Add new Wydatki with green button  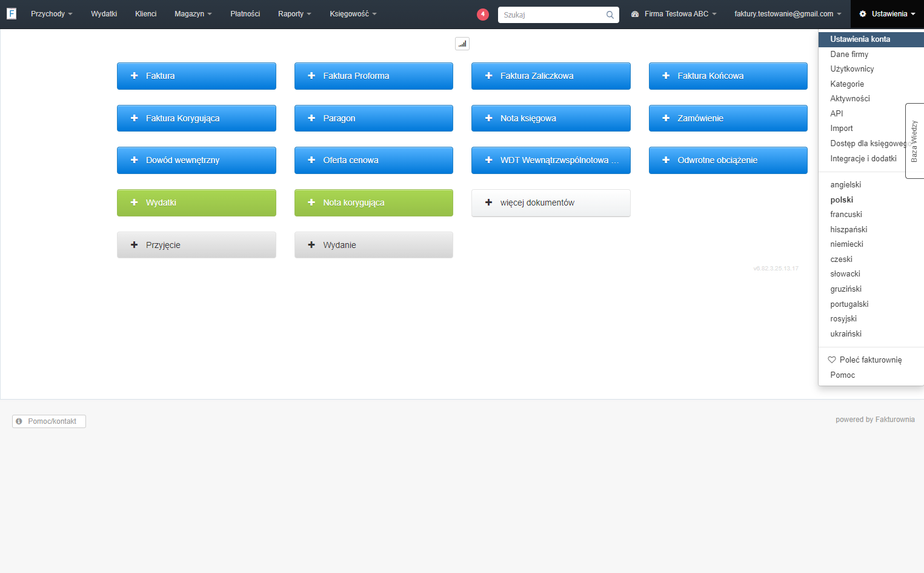point(196,203)
